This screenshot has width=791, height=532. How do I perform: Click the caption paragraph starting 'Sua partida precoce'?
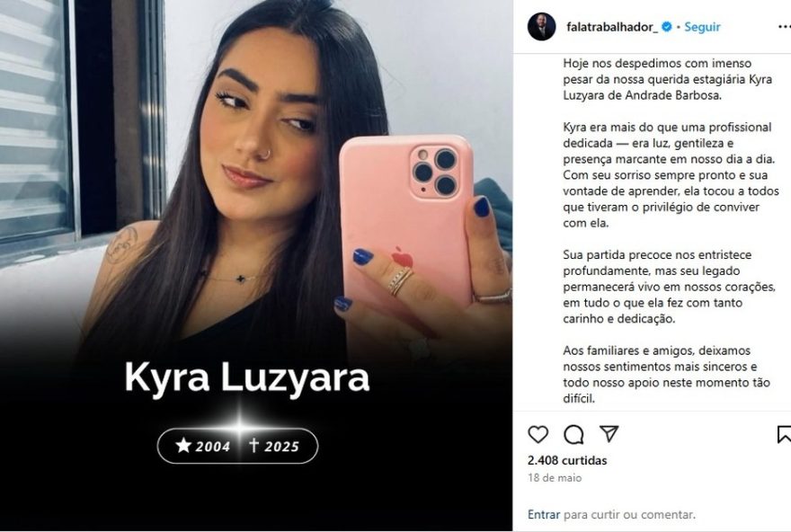click(x=669, y=287)
